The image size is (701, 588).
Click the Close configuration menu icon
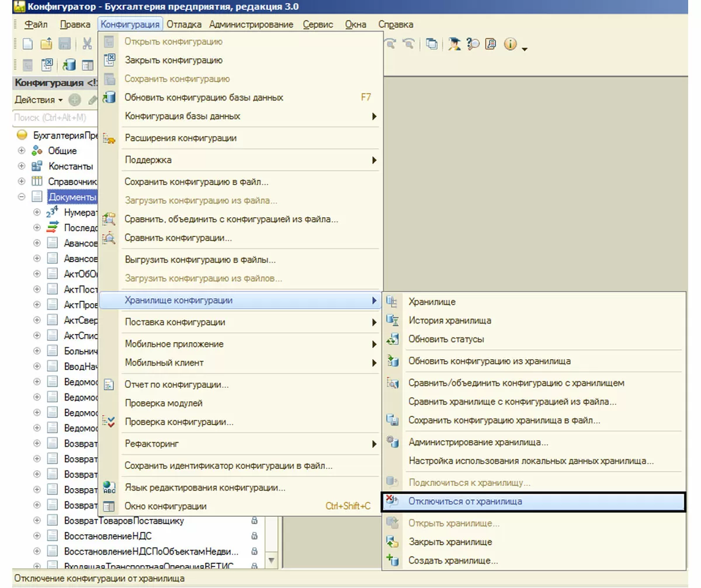click(x=109, y=60)
